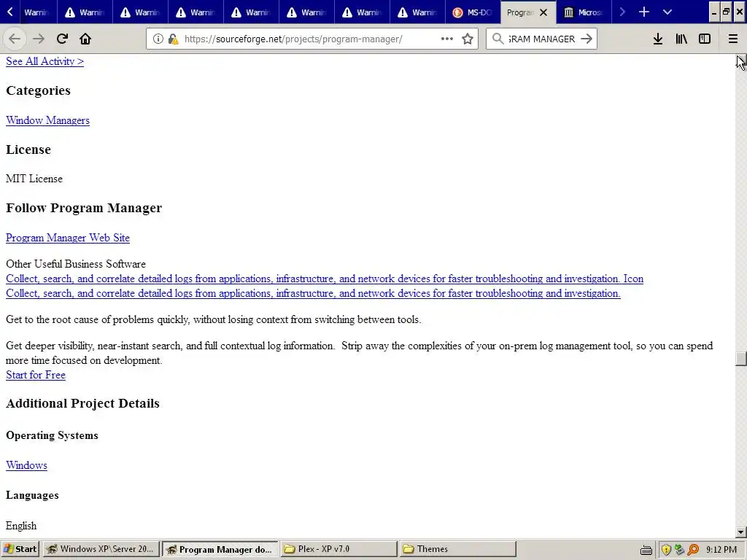Open the browser home page
Screen dimensions: 747x560
click(85, 39)
